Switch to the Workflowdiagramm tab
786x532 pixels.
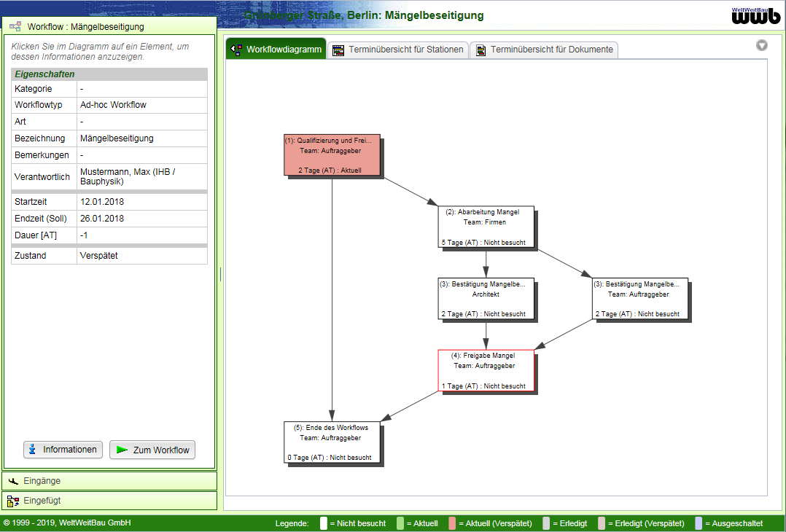click(276, 49)
